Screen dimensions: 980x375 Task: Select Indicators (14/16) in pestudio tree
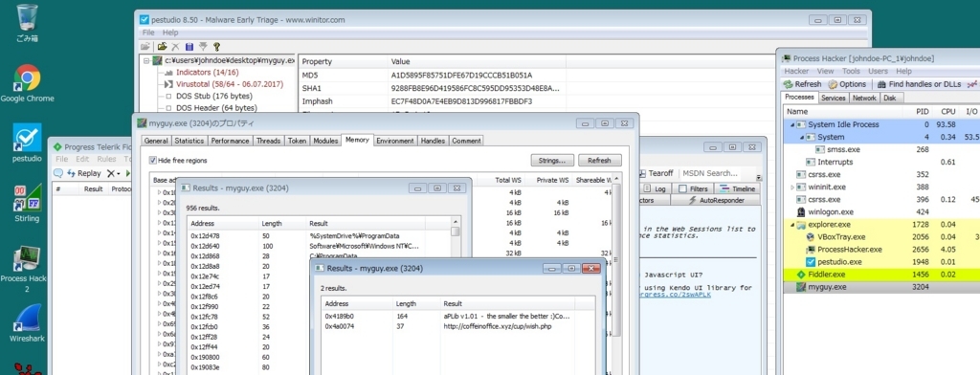207,73
